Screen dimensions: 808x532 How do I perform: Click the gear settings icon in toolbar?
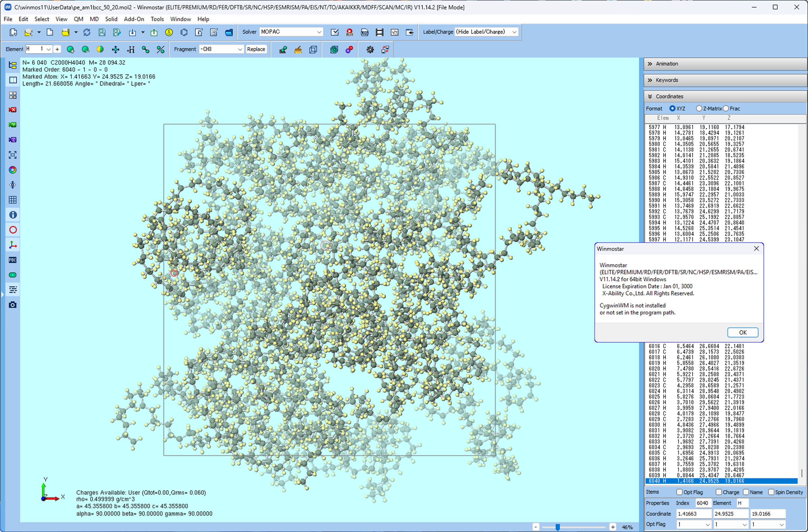tap(370, 49)
